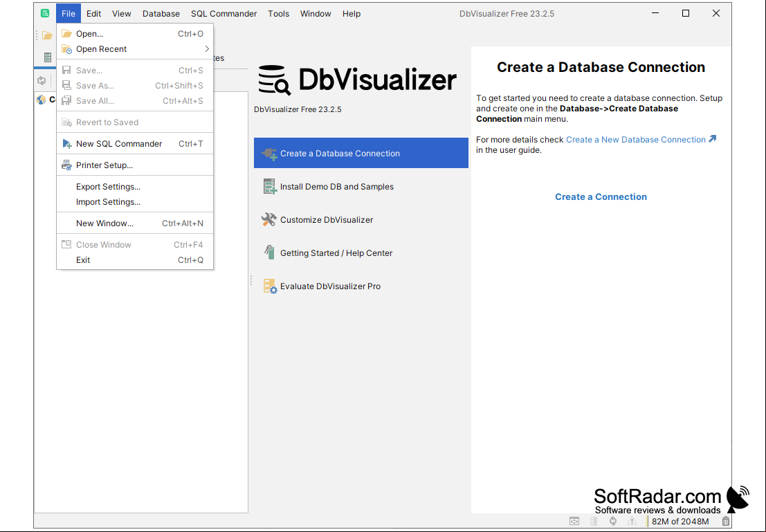Click the green DbVisualizer app icon in title bar
This screenshot has height=532, width=766.
click(45, 13)
